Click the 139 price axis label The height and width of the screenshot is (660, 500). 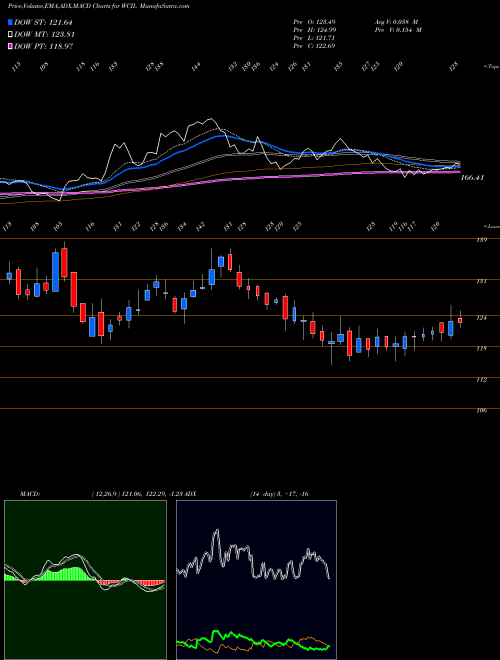click(x=482, y=240)
